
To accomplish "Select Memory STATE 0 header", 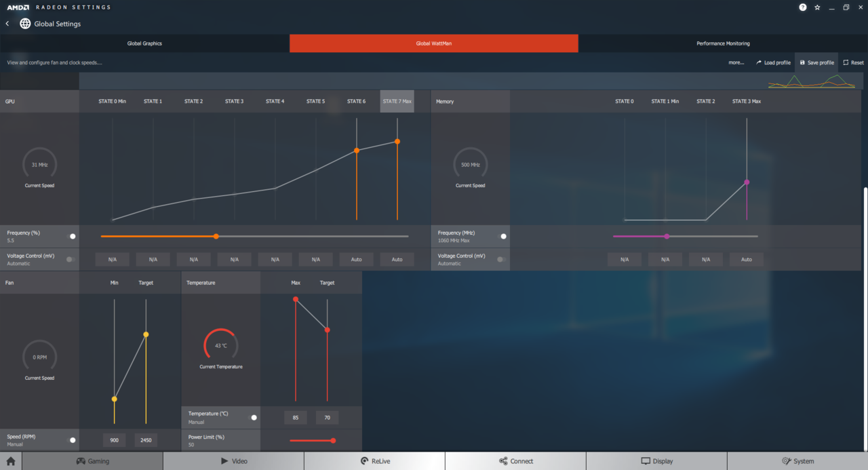I will [625, 101].
